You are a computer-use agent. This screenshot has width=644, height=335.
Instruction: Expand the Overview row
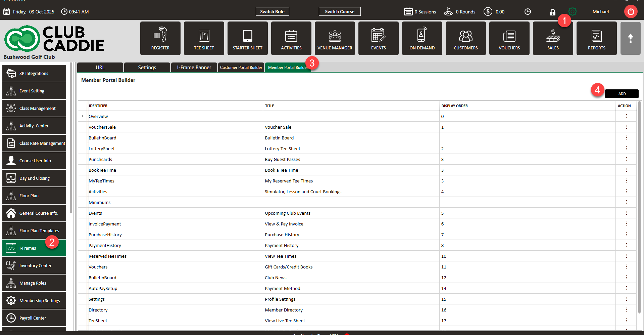[x=83, y=116]
